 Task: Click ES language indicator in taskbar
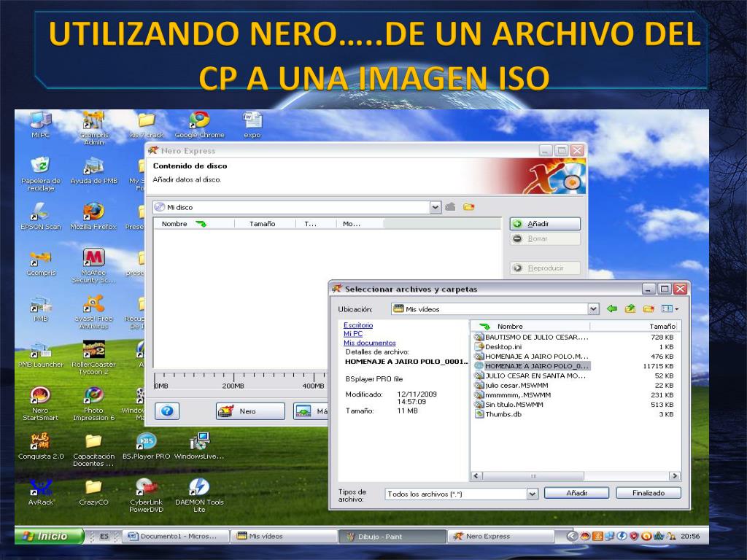(104, 536)
